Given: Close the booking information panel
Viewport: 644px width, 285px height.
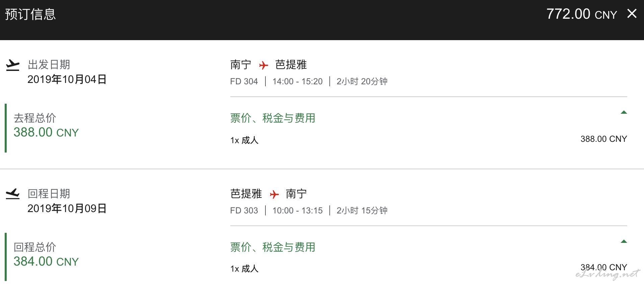Looking at the screenshot, I should (632, 14).
